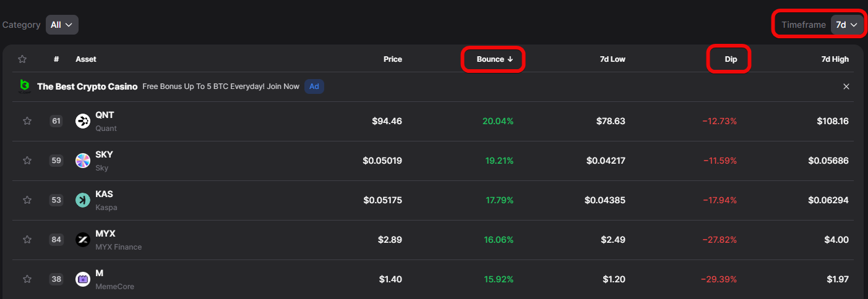Click the Quant QNT coin logo
This screenshot has height=299, width=868.
(x=83, y=121)
